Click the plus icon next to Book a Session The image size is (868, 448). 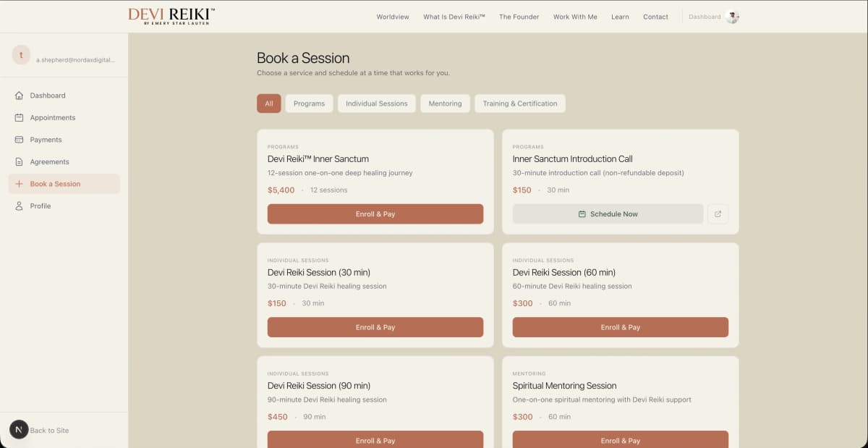coord(19,183)
